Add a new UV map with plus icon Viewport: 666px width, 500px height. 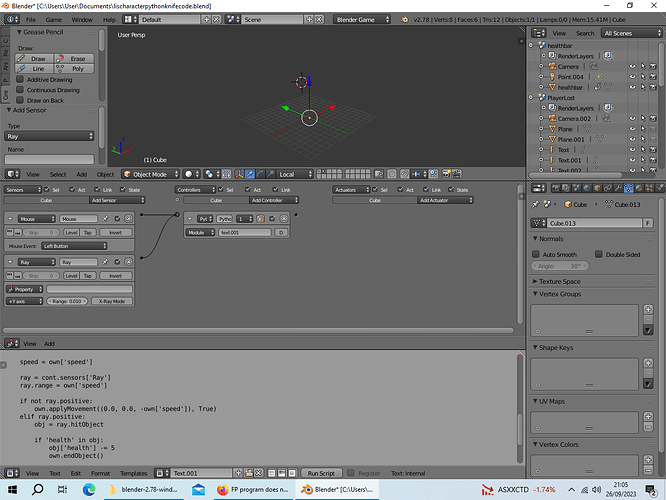[x=648, y=417]
